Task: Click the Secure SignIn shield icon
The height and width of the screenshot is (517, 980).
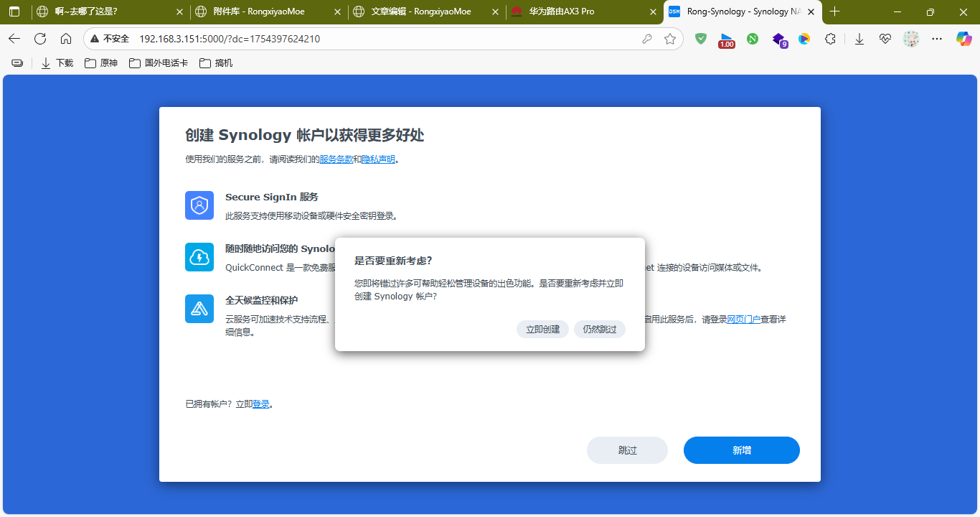Action: 199,205
